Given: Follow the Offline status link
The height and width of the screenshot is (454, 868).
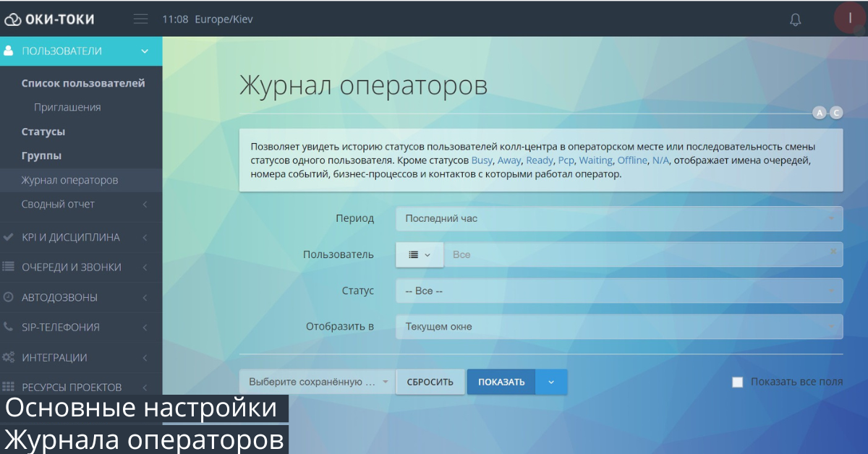Looking at the screenshot, I should 632,160.
